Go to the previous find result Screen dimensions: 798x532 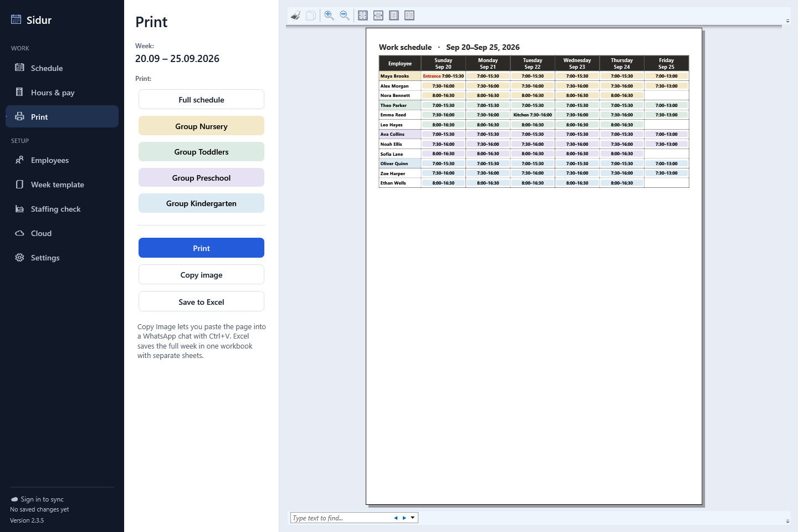(396, 518)
